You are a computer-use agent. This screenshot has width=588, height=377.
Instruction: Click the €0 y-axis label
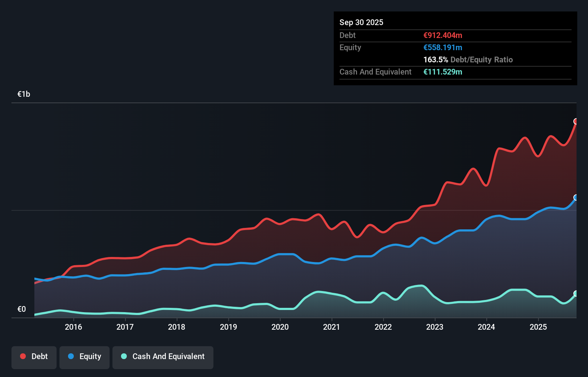21,309
